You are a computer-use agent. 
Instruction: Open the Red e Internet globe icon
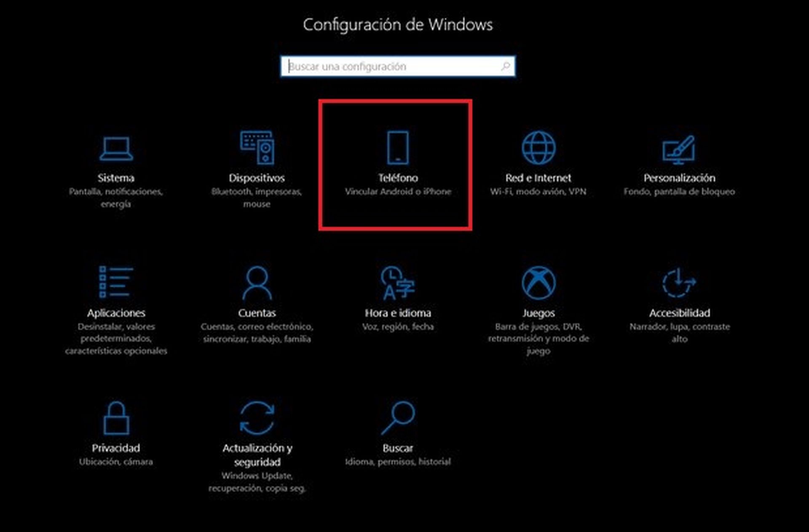(538, 147)
